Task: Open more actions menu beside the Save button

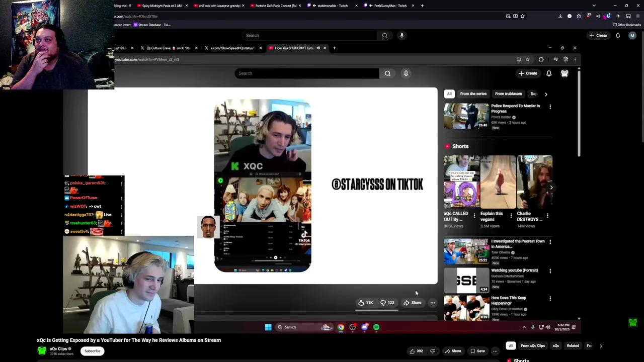Action: (x=495, y=351)
